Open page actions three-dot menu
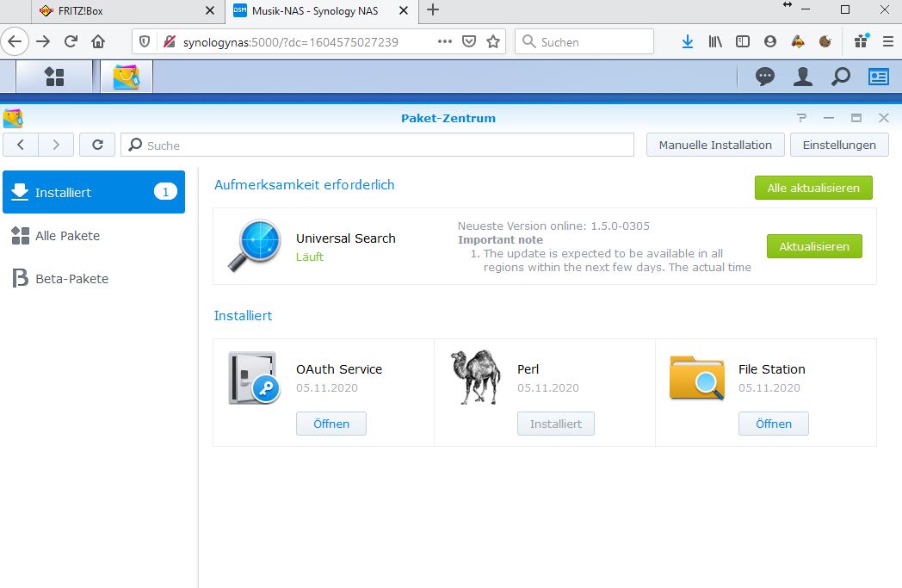The width and height of the screenshot is (902, 588). tap(445, 41)
